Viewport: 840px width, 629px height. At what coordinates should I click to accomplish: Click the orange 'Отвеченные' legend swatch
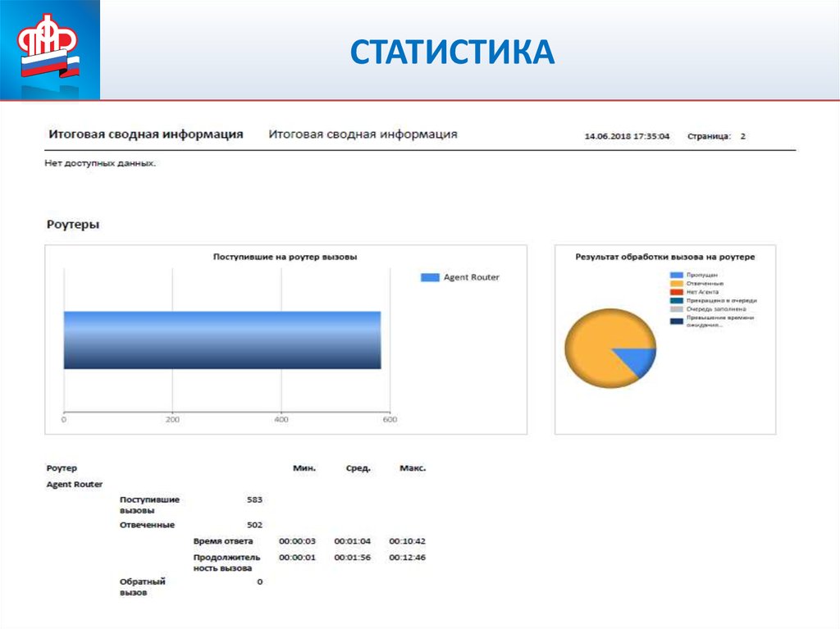pos(677,283)
